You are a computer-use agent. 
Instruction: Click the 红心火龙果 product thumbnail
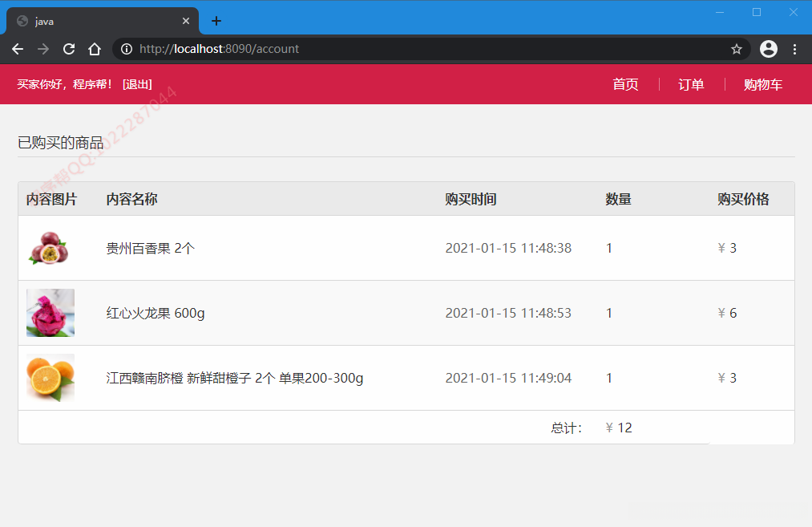coord(50,313)
